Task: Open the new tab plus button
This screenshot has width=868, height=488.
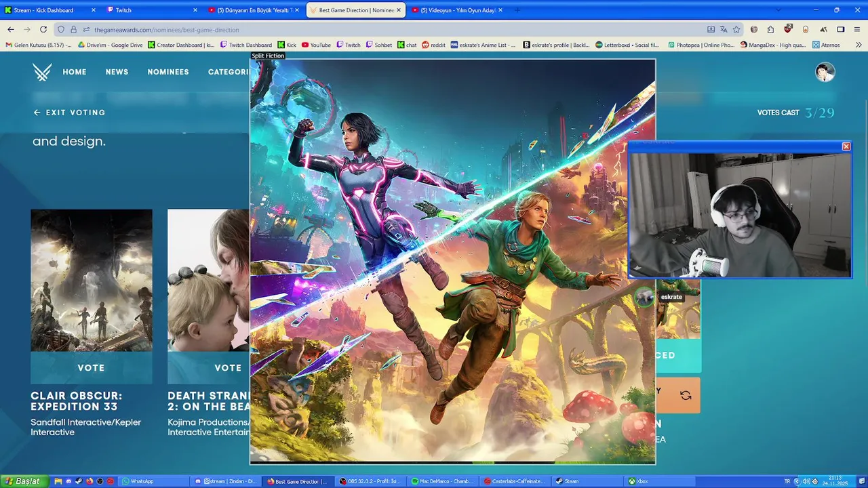Action: [517, 10]
